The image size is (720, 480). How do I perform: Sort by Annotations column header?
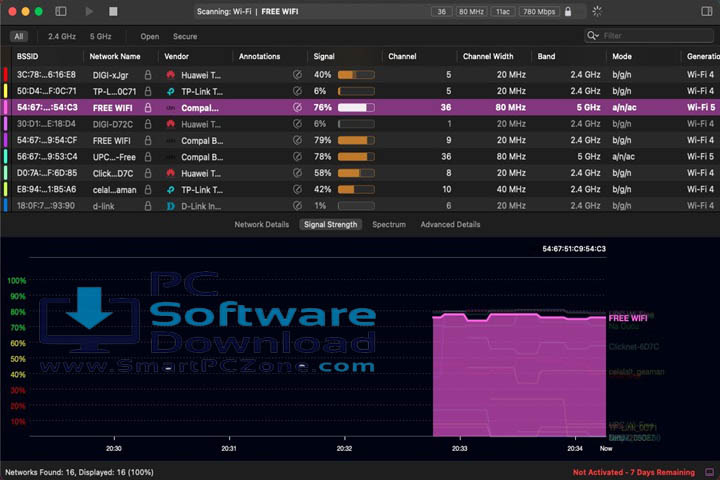(259, 56)
